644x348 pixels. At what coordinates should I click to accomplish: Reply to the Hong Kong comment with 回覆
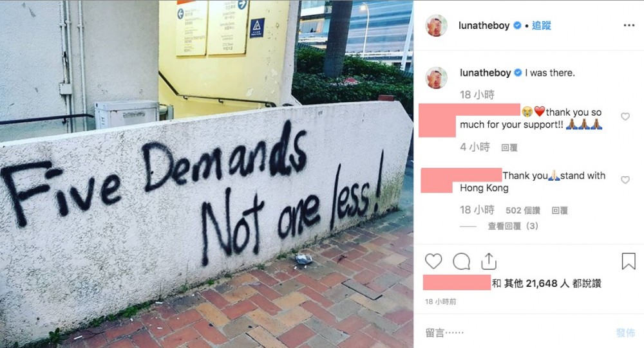point(560,210)
